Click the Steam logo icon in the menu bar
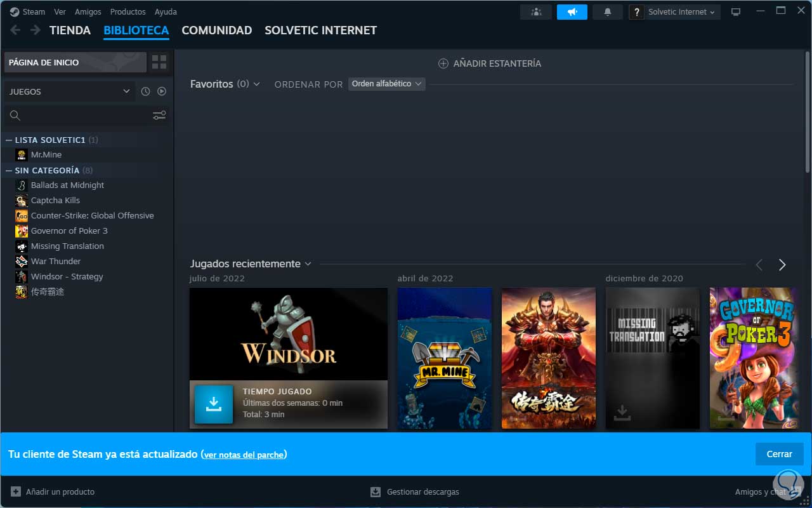The width and height of the screenshot is (812, 508). point(14,11)
